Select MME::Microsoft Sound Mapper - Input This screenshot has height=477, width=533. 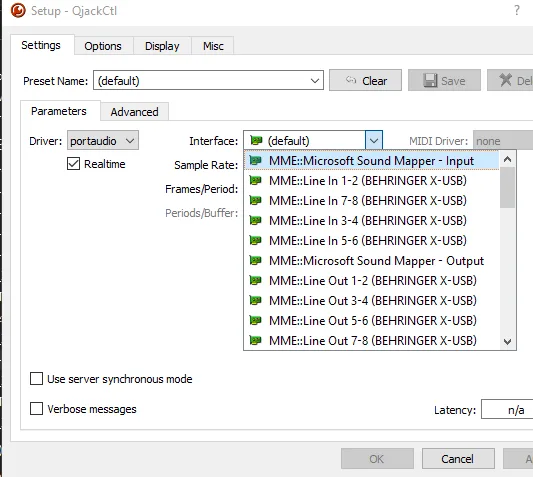(371, 160)
